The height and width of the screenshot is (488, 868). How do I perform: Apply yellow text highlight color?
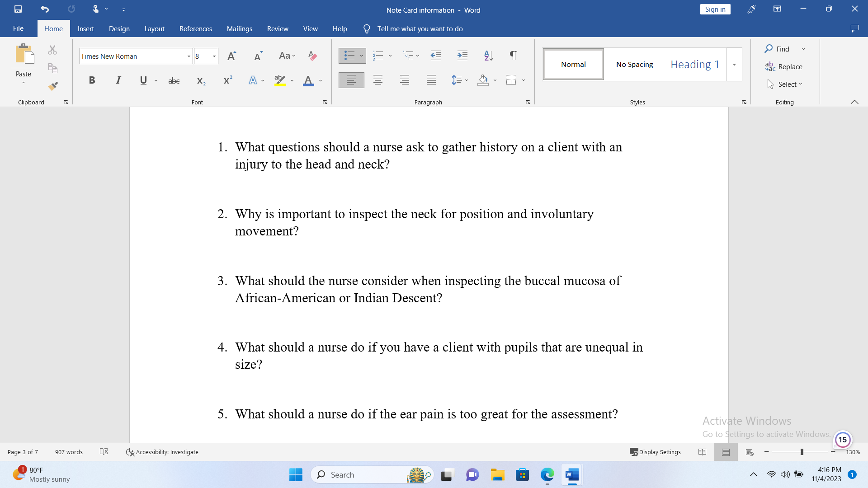pos(280,80)
